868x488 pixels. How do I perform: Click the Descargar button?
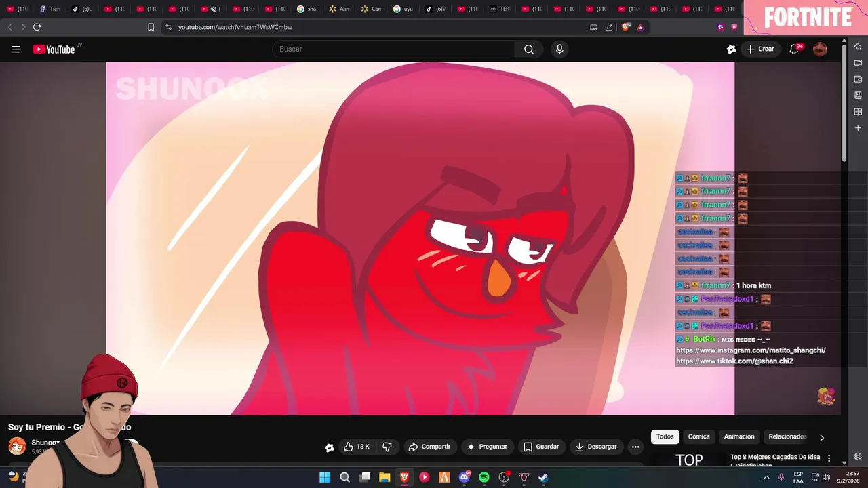595,447
